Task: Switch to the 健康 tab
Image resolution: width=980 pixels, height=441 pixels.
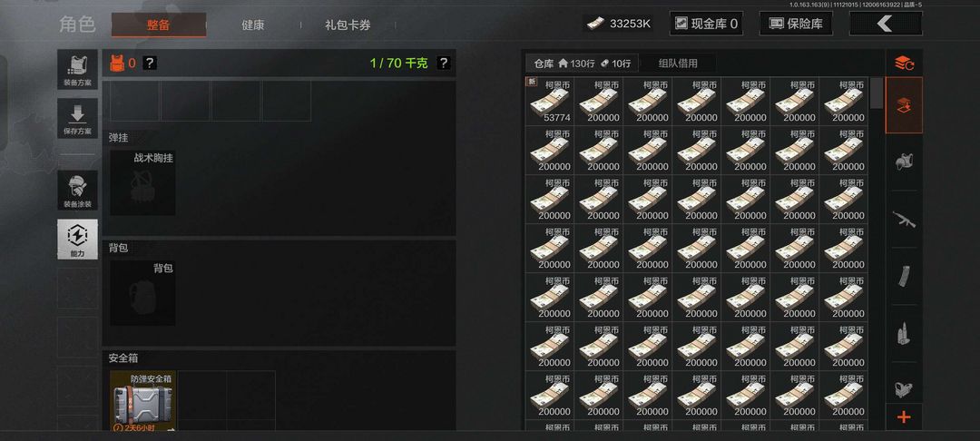Action: pos(253,25)
